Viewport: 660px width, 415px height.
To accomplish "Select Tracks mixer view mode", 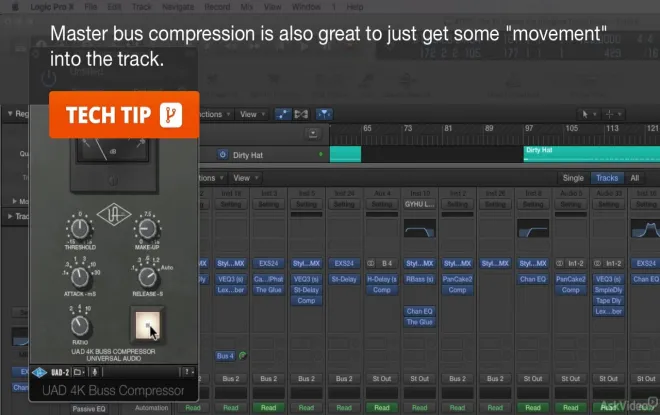I will 607,178.
